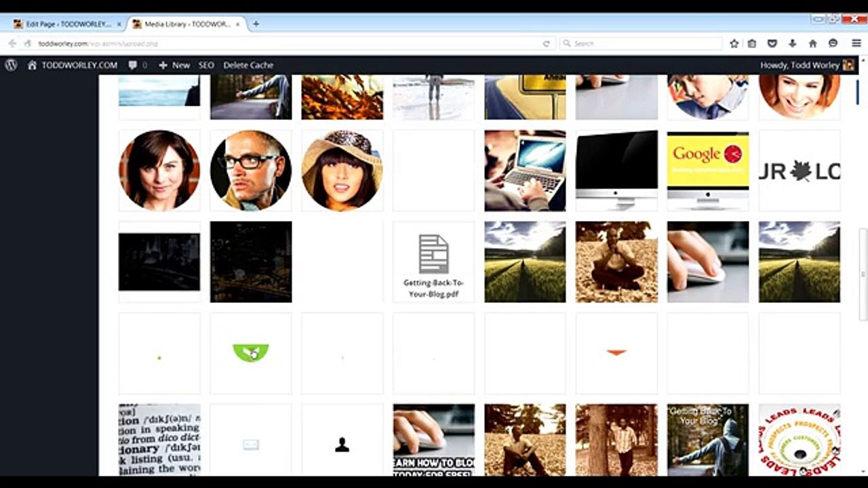Screen dimensions: 868x488
Task: Select the Learn How To Blog image
Action: coord(433,440)
